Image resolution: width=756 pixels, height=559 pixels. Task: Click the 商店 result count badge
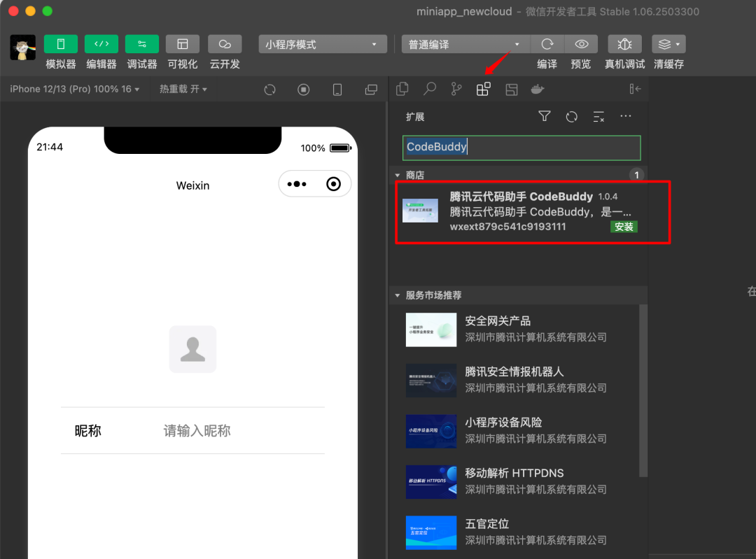click(x=637, y=175)
